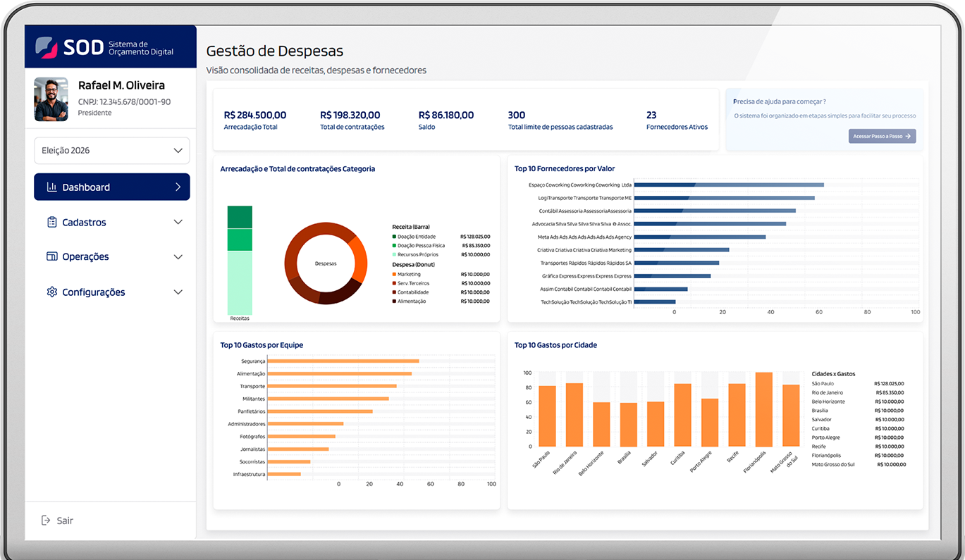The height and width of the screenshot is (560, 965).
Task: Click the Operações panel icon
Action: (x=51, y=256)
